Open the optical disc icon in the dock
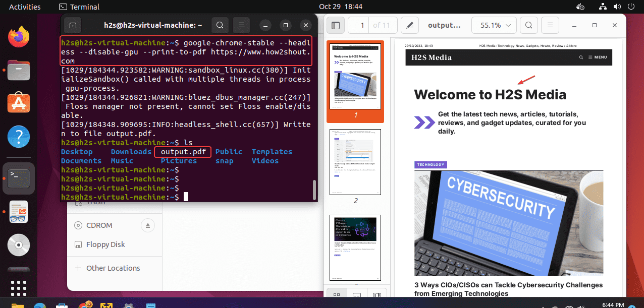 (19, 245)
